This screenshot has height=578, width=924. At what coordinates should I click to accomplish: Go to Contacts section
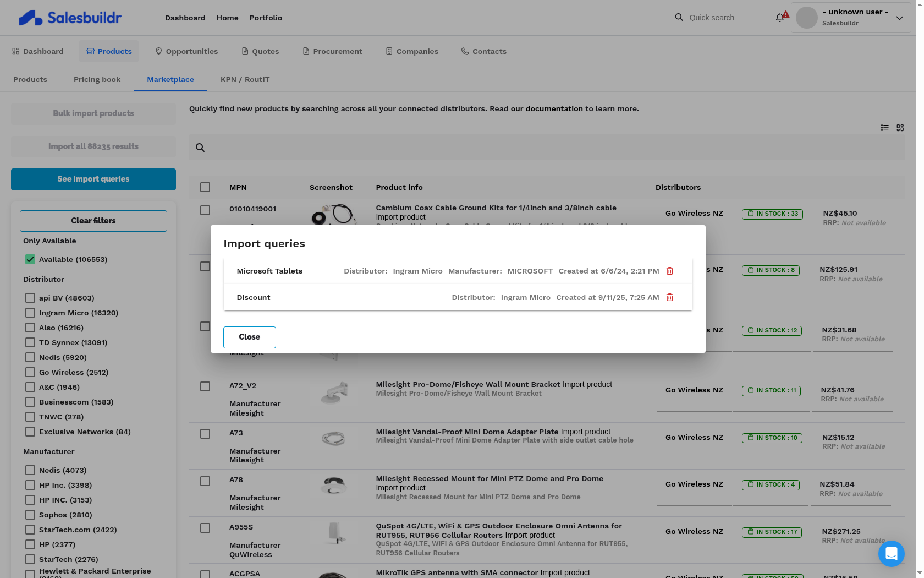click(x=484, y=51)
